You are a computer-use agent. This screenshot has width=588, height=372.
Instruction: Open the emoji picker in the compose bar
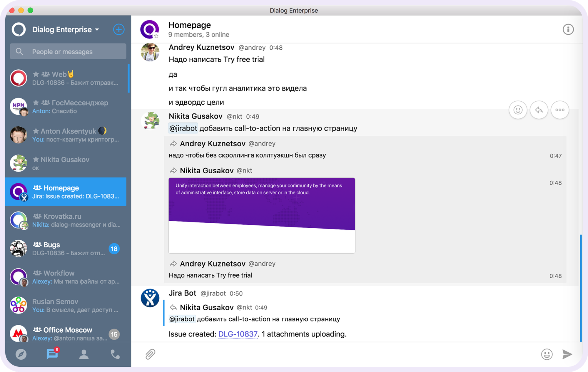point(547,354)
